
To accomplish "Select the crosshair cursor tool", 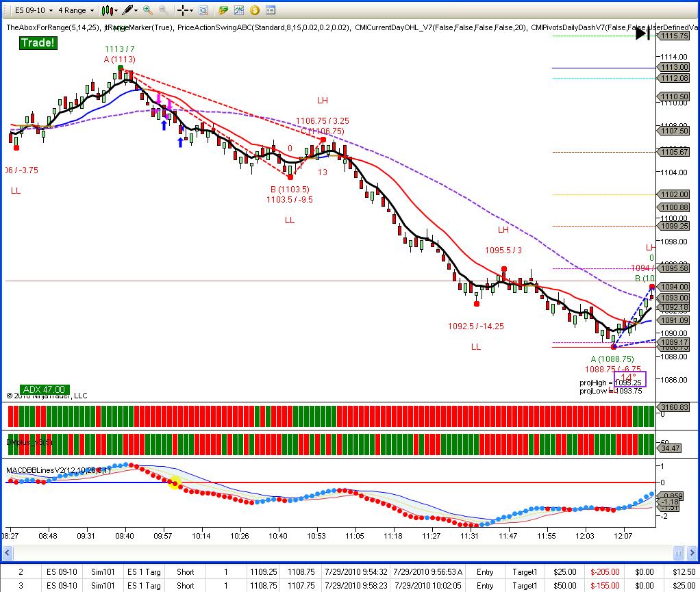I will [x=183, y=10].
